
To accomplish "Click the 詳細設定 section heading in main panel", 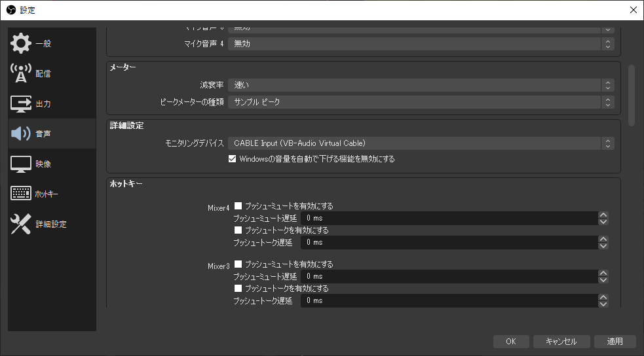I will point(126,126).
